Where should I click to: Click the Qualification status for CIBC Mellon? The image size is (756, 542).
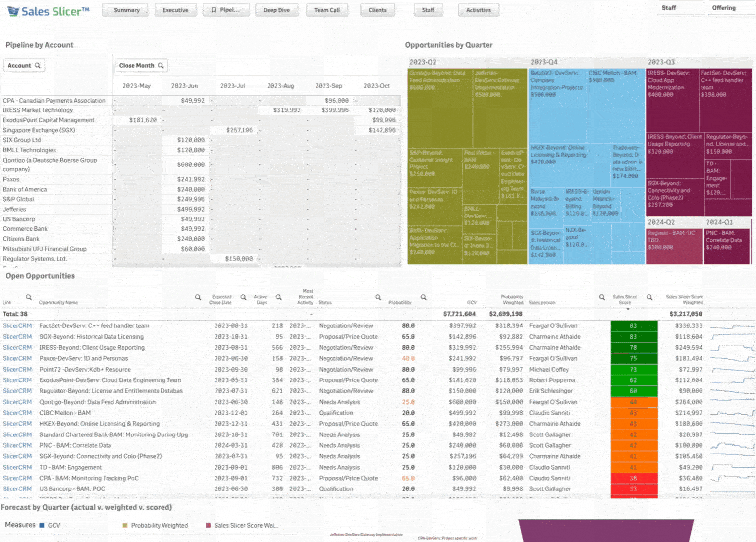(336, 413)
